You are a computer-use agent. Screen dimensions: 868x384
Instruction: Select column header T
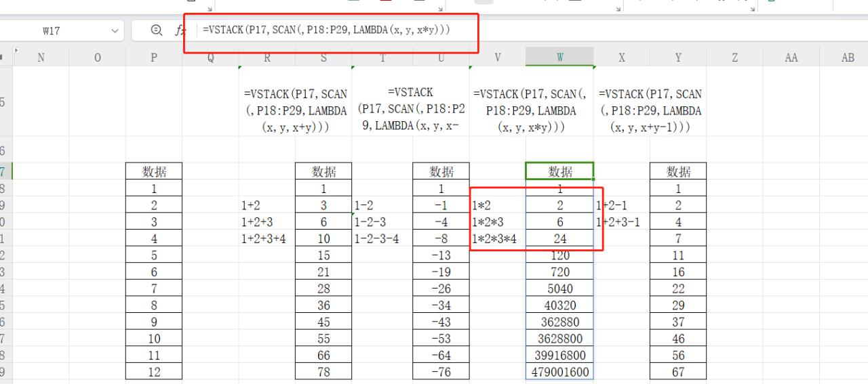pos(382,58)
